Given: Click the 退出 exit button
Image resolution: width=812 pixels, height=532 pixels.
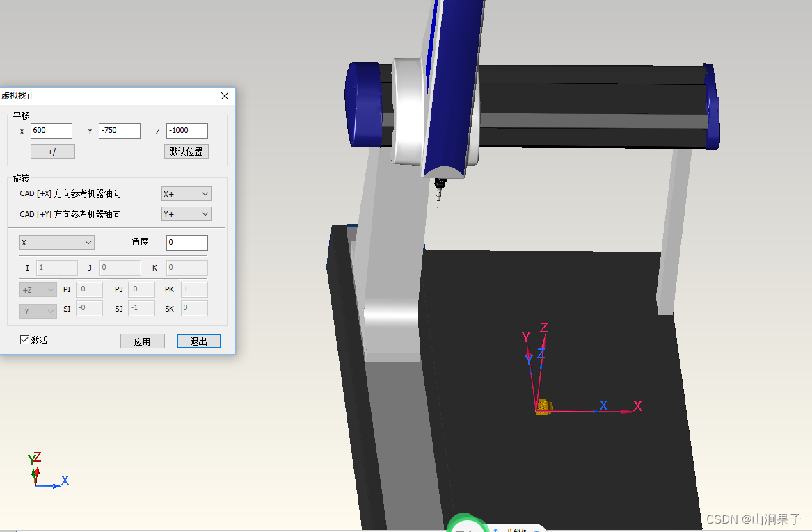Looking at the screenshot, I should [199, 341].
